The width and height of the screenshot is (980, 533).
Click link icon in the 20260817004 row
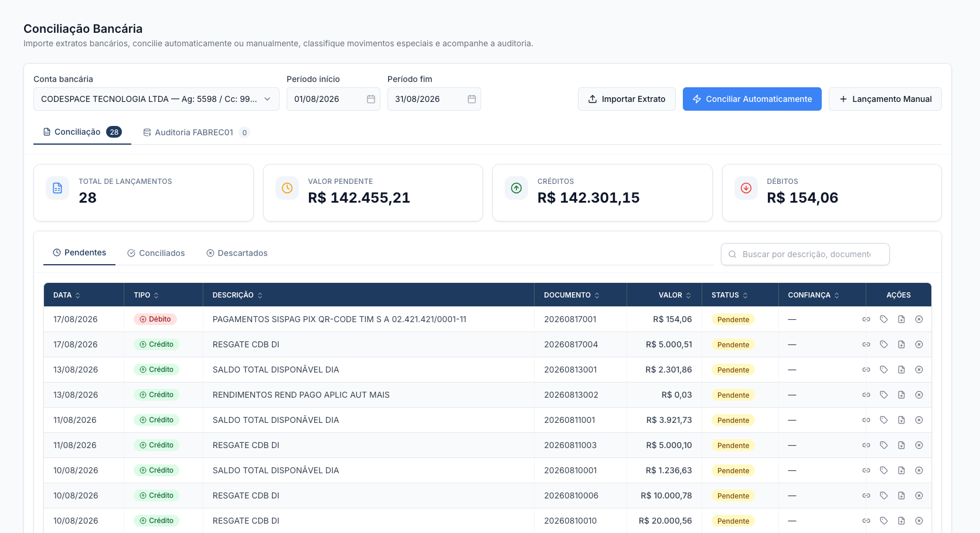(x=866, y=344)
